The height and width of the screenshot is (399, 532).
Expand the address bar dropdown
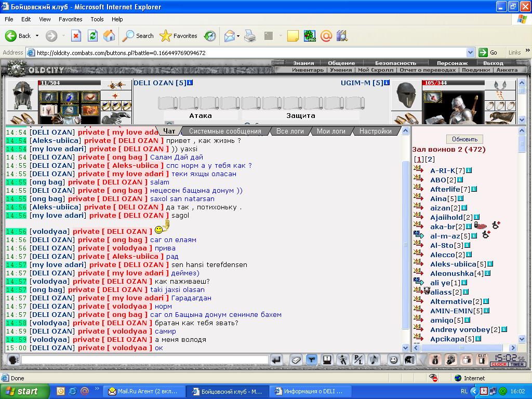470,52
